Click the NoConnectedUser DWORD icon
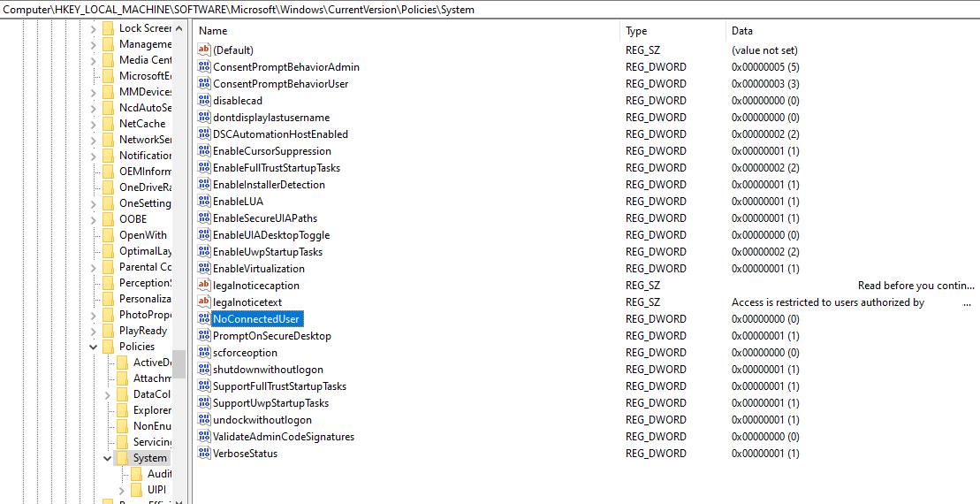This screenshot has height=504, width=980. tap(204, 319)
